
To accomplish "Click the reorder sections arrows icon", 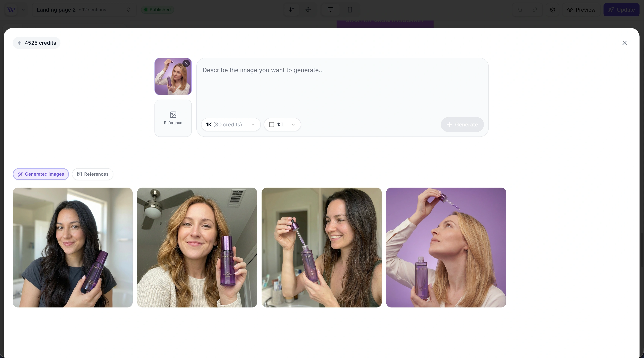I will pos(292,10).
